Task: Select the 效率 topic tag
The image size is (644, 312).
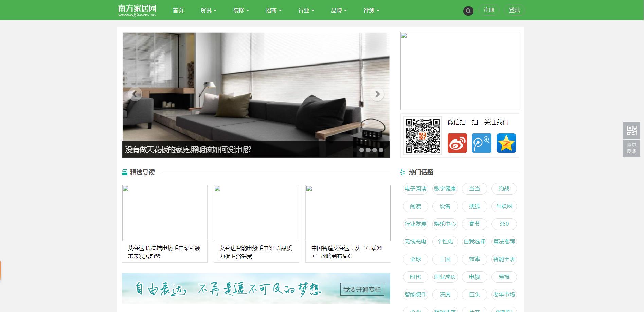Action: (475, 259)
